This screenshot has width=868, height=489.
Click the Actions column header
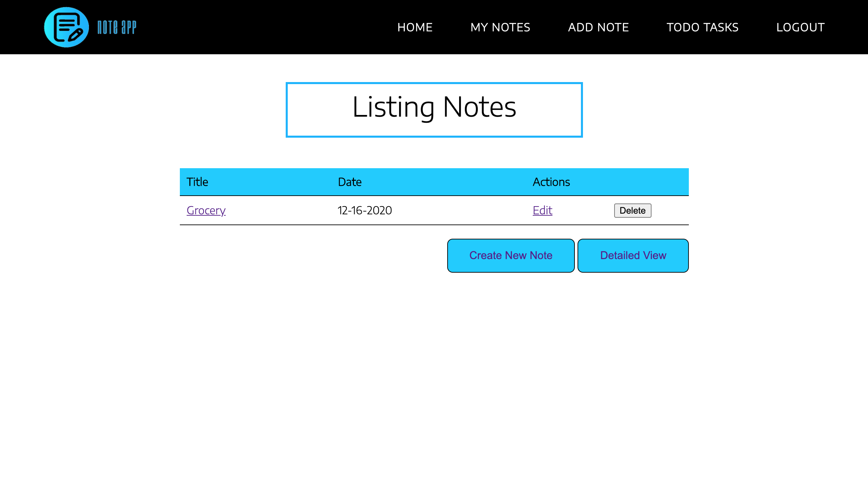pyautogui.click(x=551, y=182)
